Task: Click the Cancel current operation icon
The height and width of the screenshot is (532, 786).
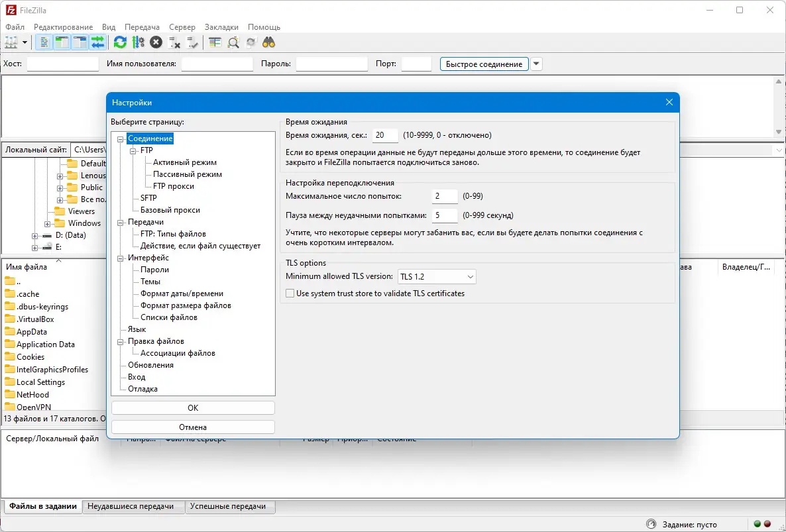Action: 156,42
